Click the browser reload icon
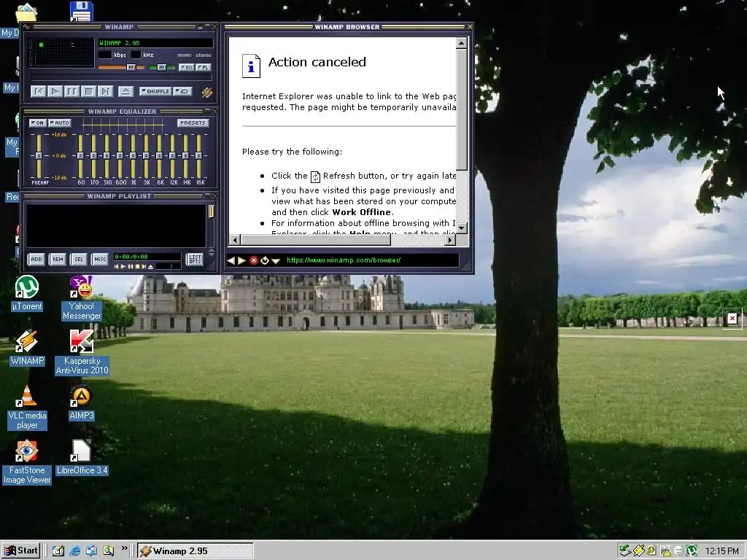The image size is (747, 560). 265,260
